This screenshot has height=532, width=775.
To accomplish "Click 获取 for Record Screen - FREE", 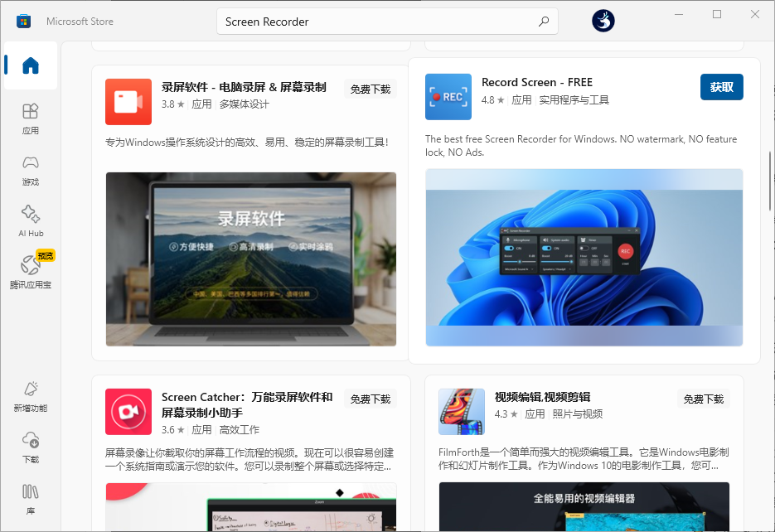I will [721, 86].
